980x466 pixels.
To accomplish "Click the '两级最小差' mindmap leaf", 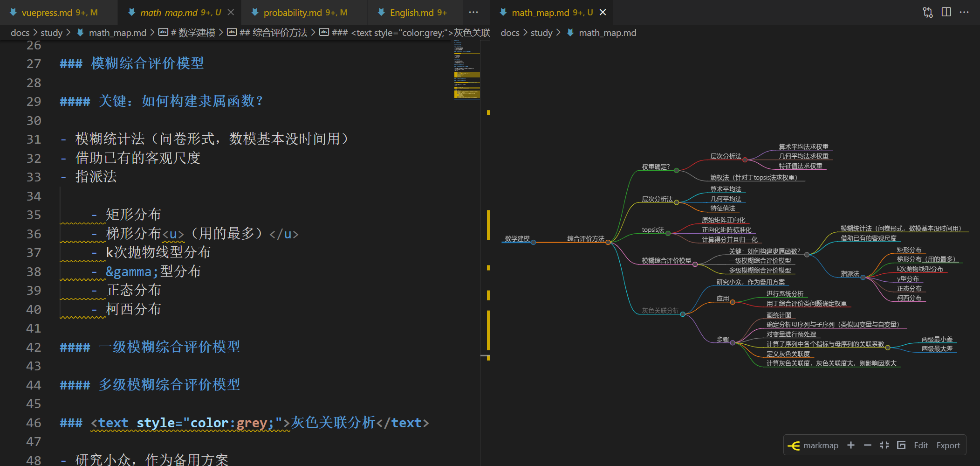I will 937,340.
